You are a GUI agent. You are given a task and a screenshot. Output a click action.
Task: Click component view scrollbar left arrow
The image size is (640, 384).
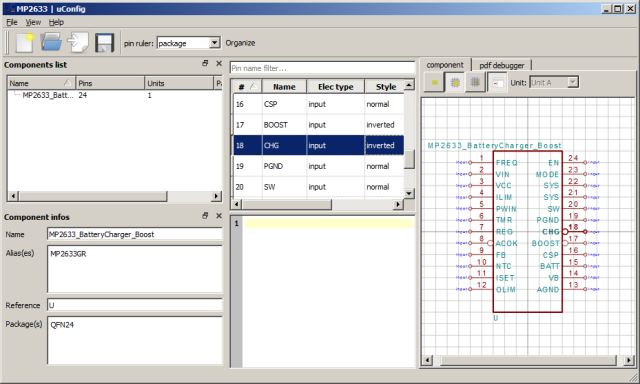[x=427, y=360]
